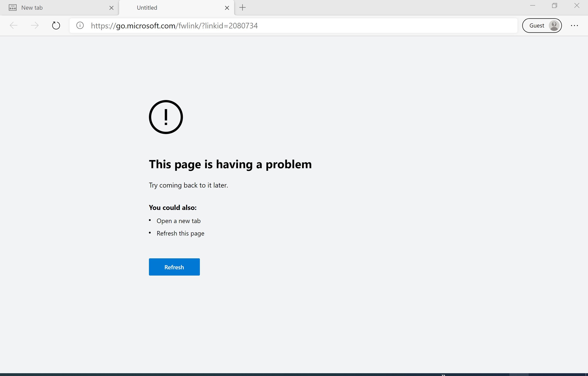Click the exclamation error icon
Screen dimensions: 588x376
[166, 117]
